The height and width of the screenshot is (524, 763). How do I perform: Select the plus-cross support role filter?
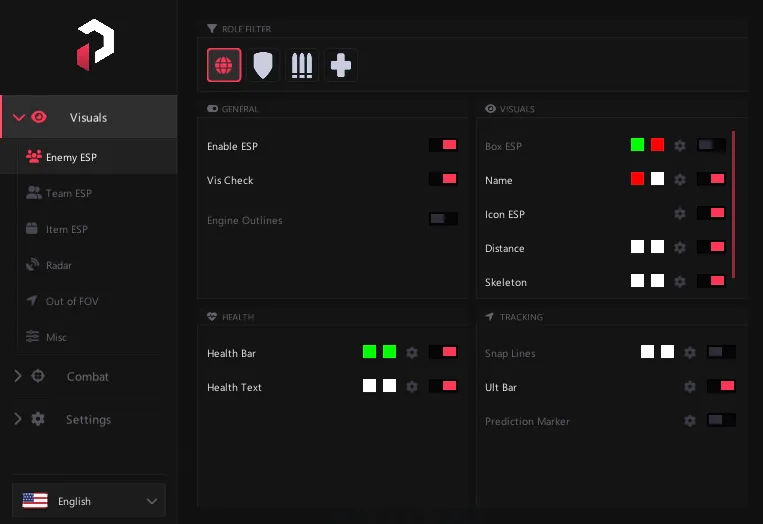coord(341,65)
